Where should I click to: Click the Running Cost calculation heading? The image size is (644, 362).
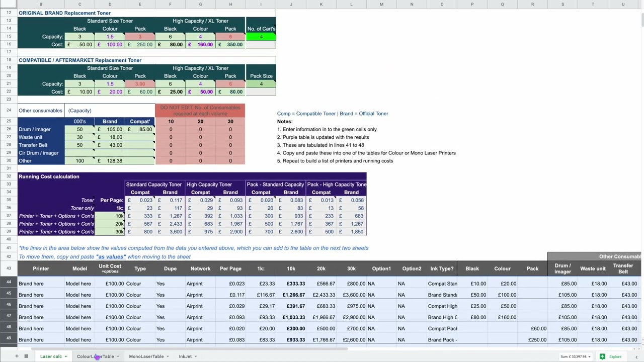(49, 176)
